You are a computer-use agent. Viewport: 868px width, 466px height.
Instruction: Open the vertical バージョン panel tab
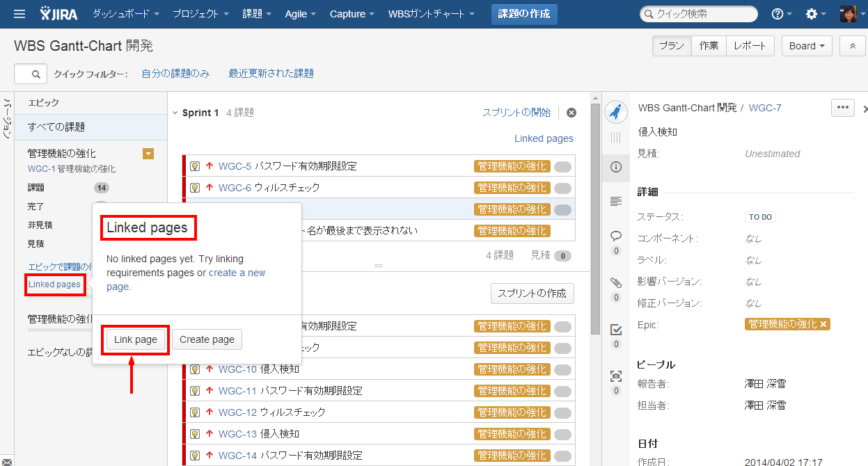coord(7,119)
